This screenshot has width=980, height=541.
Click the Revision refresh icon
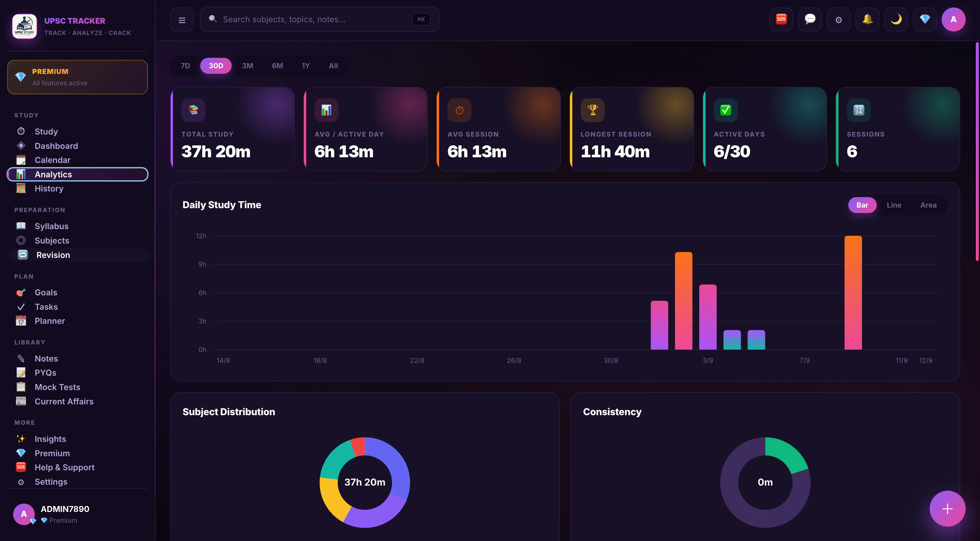(23, 255)
